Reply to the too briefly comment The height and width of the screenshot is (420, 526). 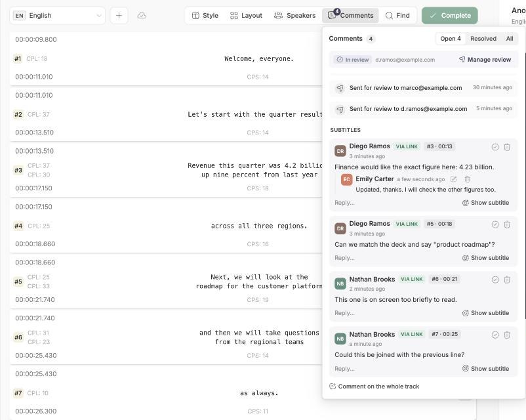(x=344, y=312)
